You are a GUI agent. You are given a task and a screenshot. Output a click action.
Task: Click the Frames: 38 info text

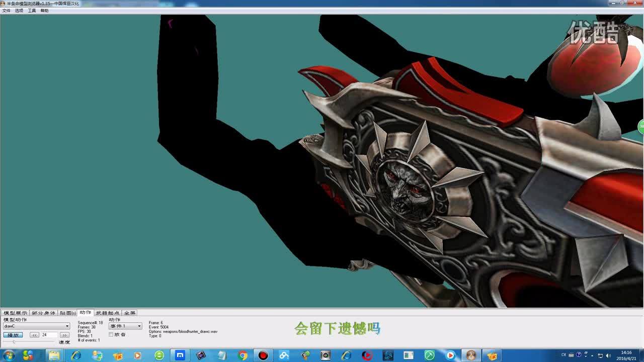(x=87, y=327)
